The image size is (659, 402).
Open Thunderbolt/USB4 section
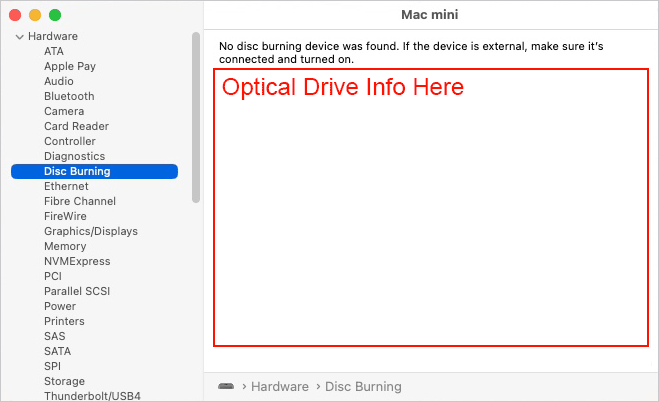(92, 396)
